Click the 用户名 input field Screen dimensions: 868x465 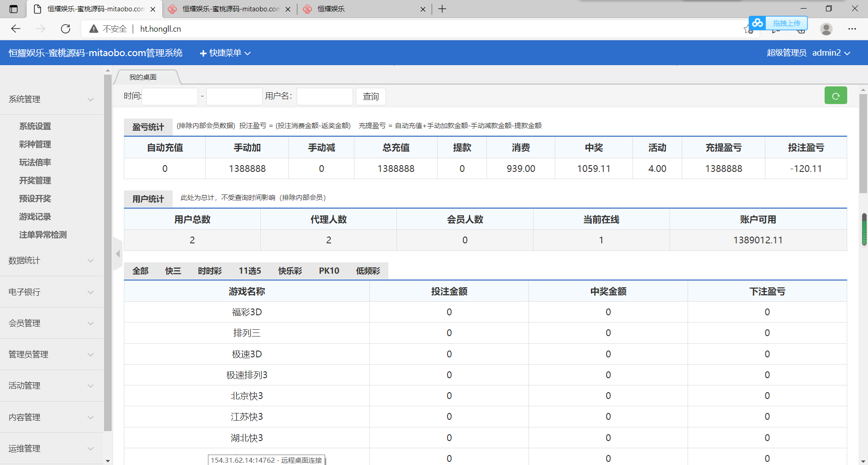tap(324, 96)
